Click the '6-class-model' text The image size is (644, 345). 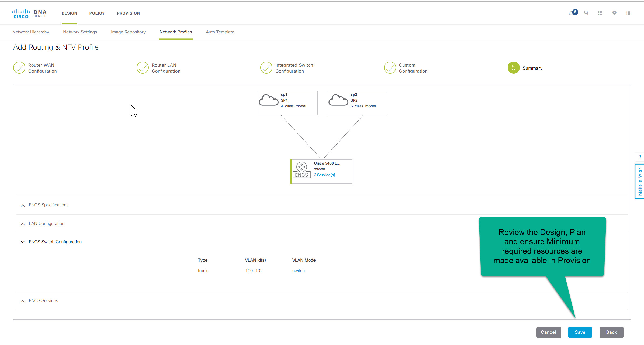point(363,106)
